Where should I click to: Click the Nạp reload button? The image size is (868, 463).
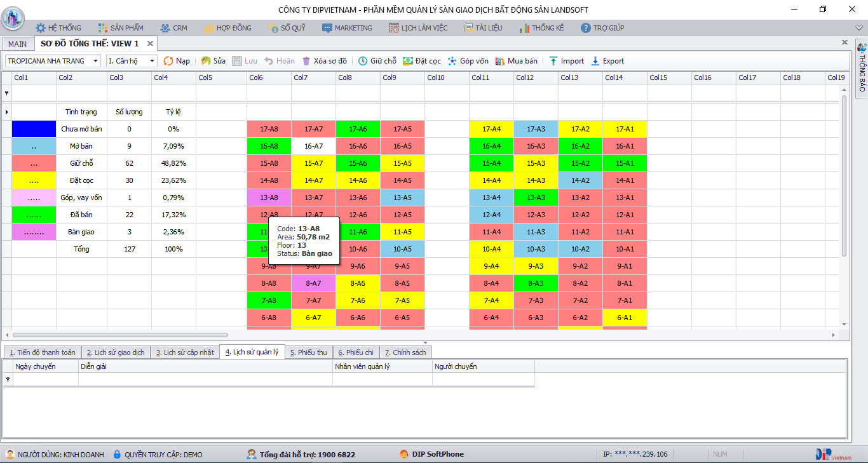pyautogui.click(x=177, y=61)
